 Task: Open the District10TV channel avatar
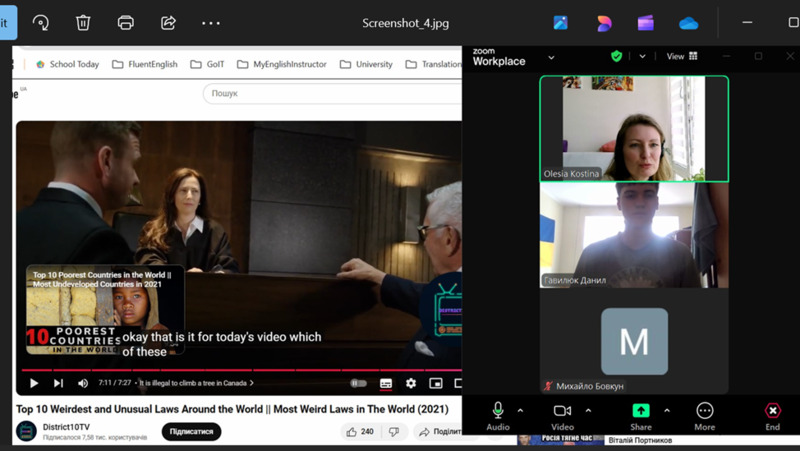[26, 431]
